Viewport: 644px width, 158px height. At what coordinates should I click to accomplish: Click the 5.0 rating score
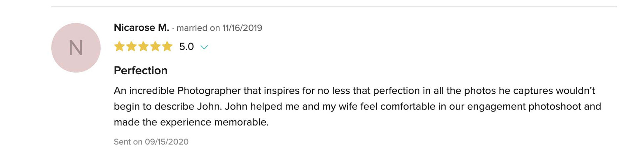pyautogui.click(x=186, y=47)
